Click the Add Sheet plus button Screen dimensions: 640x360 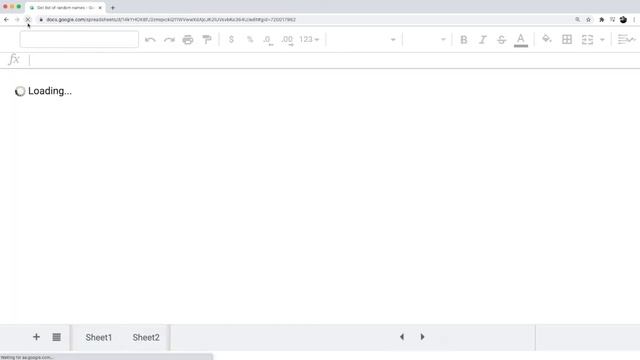pos(36,337)
